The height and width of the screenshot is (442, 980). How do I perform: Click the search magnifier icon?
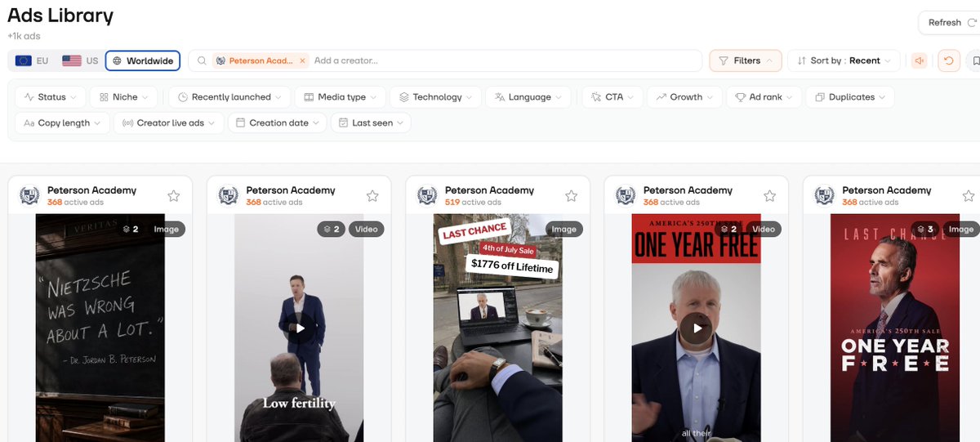click(x=201, y=60)
